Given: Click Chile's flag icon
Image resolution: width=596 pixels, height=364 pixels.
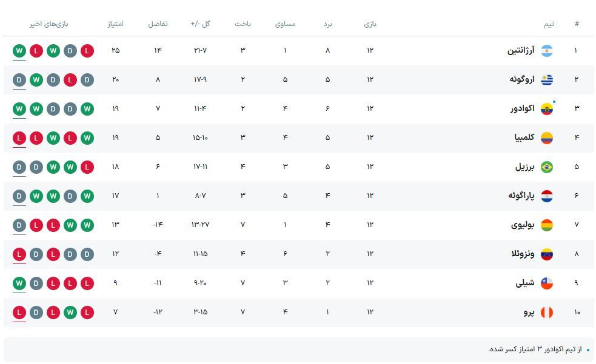Looking at the screenshot, I should tap(547, 283).
